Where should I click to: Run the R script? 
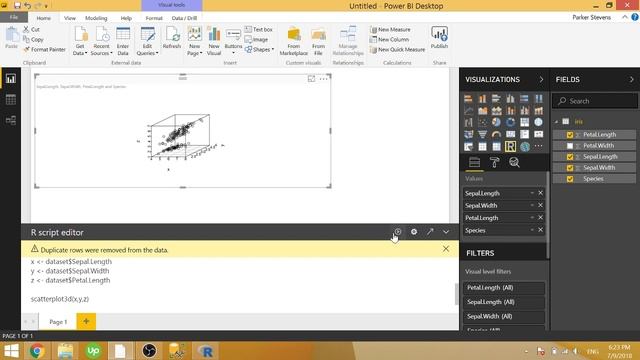pos(398,232)
